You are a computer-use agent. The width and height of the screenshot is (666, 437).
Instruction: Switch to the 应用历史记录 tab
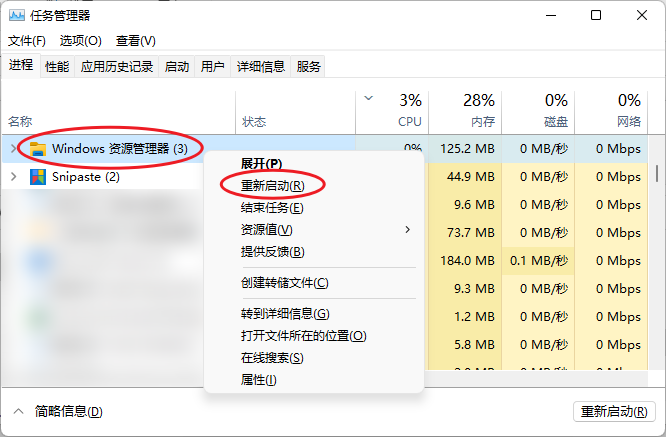point(116,67)
